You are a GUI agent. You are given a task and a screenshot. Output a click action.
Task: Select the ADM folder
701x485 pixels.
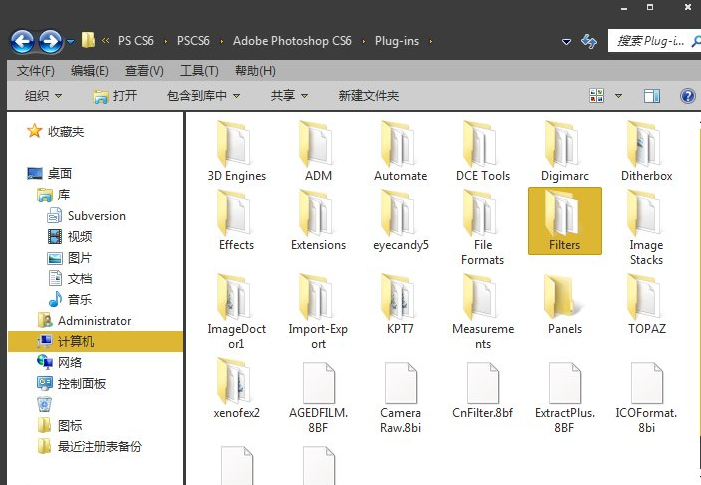(x=318, y=151)
